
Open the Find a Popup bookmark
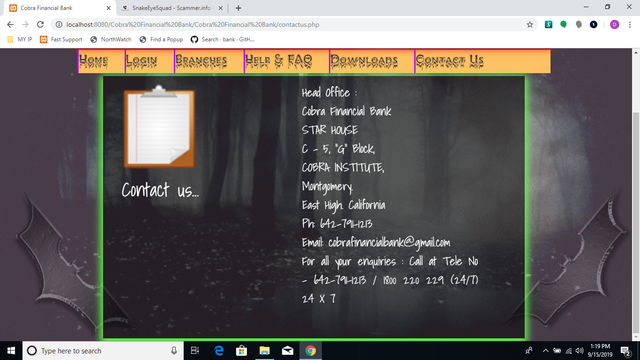click(161, 39)
